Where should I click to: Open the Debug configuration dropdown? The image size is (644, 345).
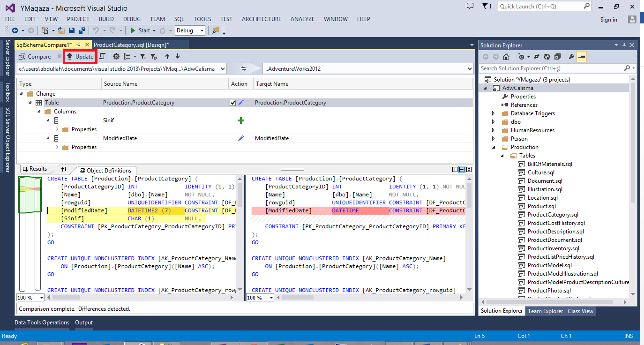point(202,30)
